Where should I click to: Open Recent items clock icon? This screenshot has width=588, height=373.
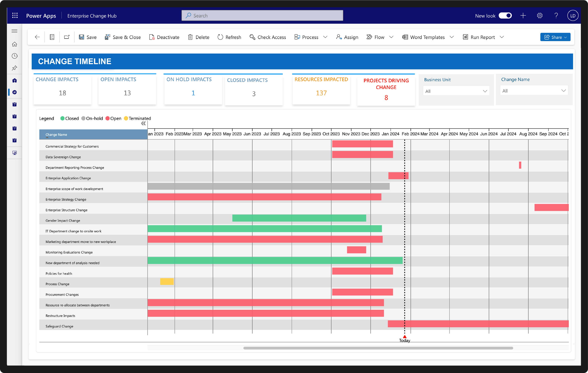click(x=15, y=56)
